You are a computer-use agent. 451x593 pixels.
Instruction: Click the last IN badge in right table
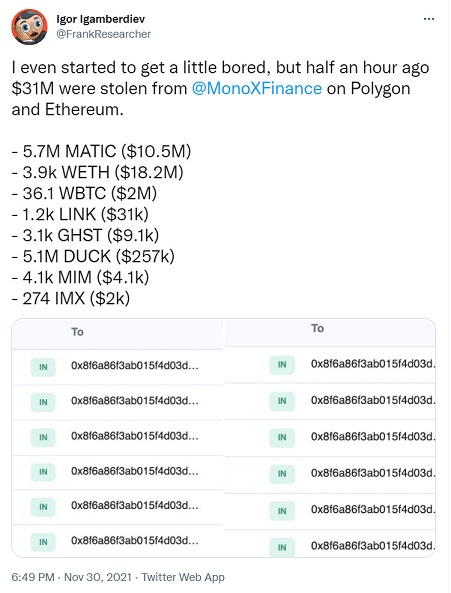pos(282,547)
